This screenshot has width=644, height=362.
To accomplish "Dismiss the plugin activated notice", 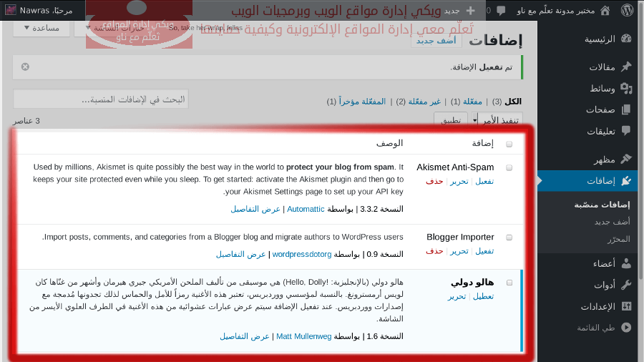I will [25, 67].
